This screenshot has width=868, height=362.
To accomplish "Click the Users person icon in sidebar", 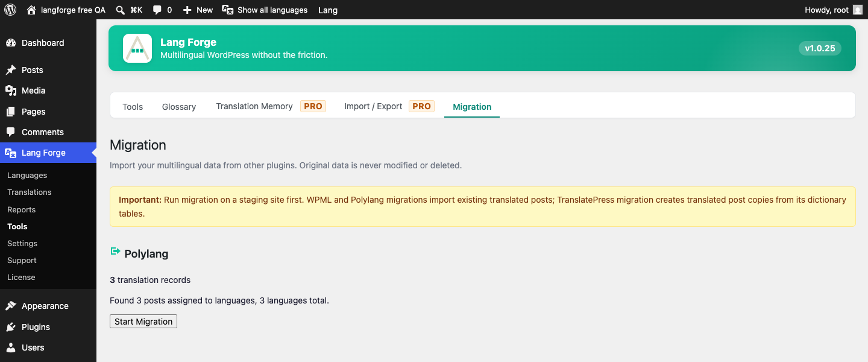I will [x=11, y=348].
